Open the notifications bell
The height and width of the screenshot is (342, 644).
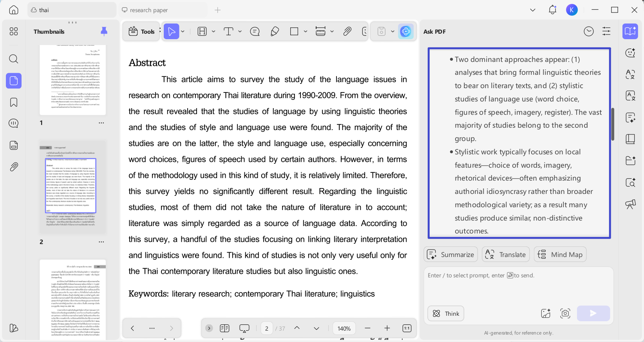552,10
